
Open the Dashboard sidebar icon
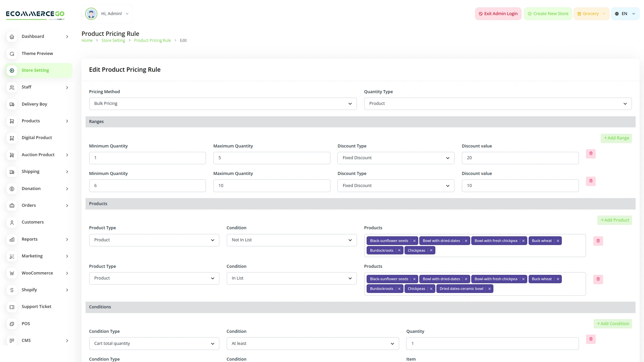click(x=12, y=37)
